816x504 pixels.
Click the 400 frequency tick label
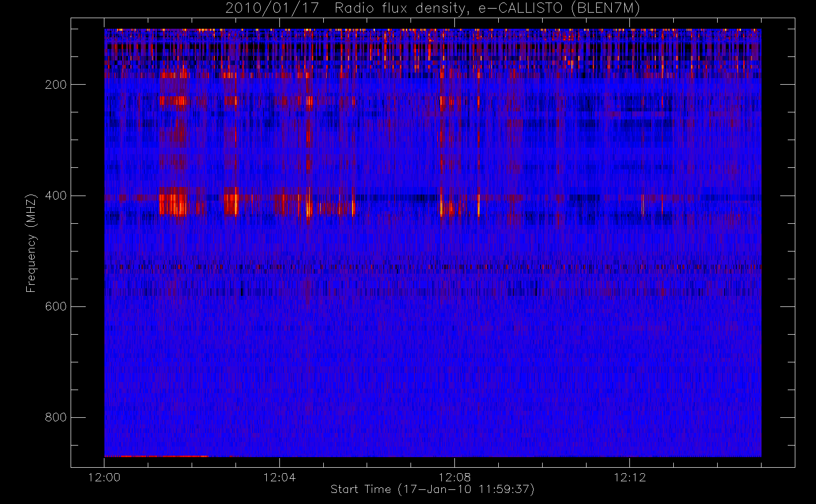[56, 196]
